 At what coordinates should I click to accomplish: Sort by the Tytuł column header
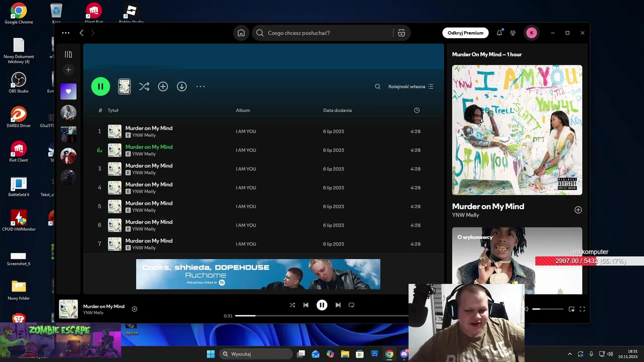tap(113, 110)
